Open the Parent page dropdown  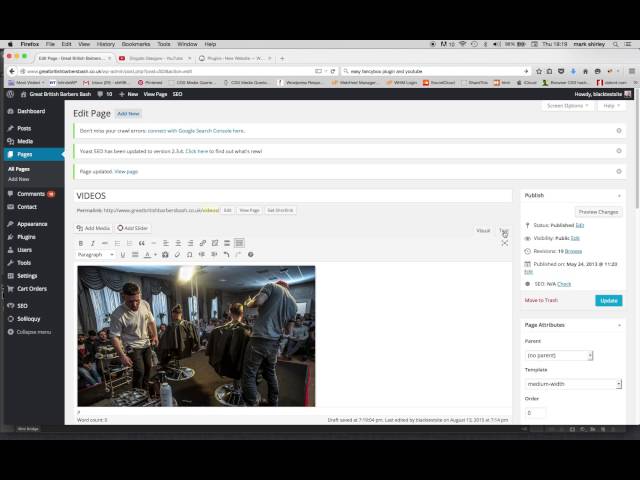coord(559,355)
